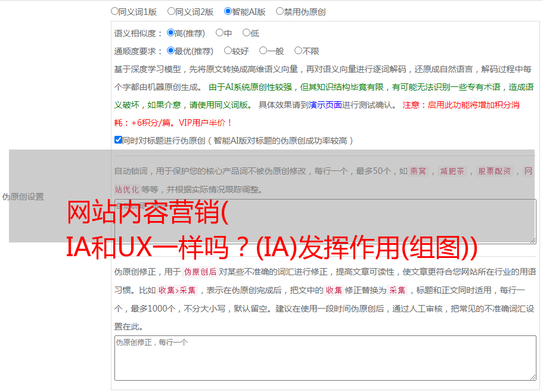543x392 pixels.
Task: Click the 减肥茶 example keyword tag
Action: pyautogui.click(x=452, y=171)
